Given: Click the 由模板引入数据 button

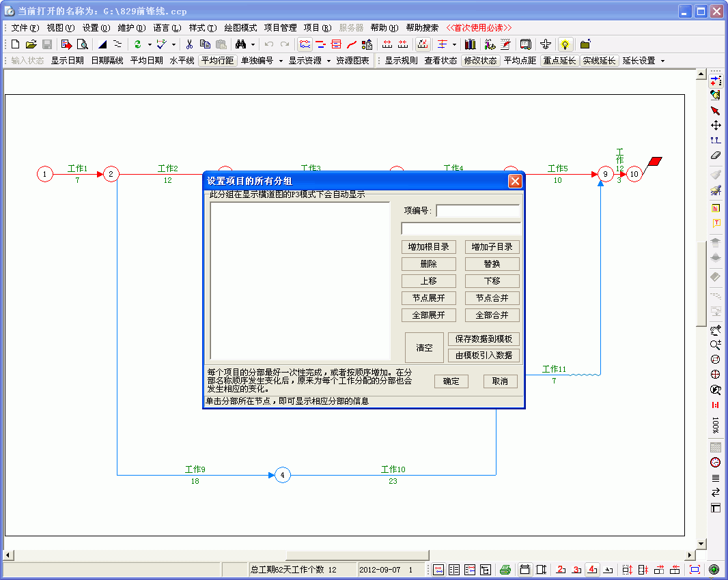Looking at the screenshot, I should pyautogui.click(x=484, y=356).
